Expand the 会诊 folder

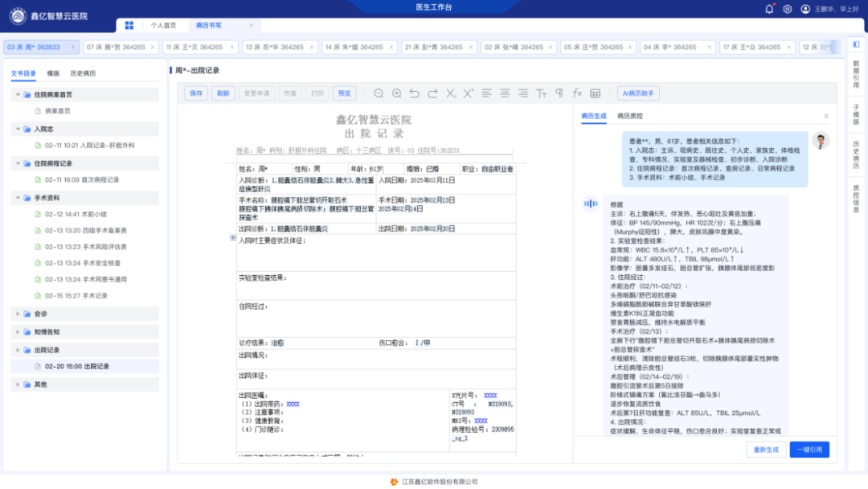coord(18,314)
